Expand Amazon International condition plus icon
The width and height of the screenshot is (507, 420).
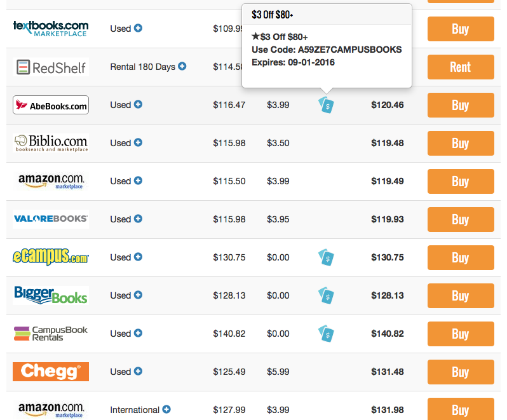point(166,410)
